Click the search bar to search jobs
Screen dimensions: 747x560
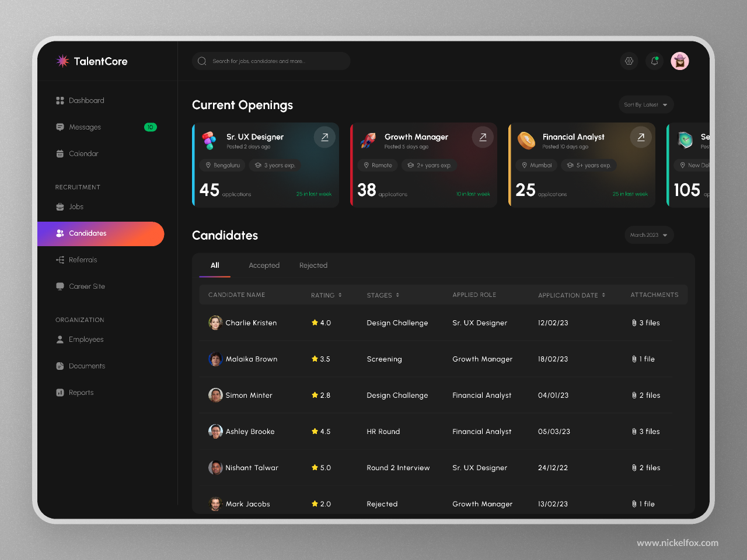coord(271,61)
